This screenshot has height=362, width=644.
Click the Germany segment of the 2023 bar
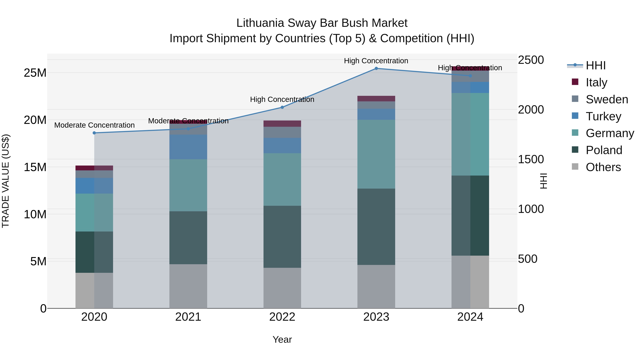click(376, 154)
